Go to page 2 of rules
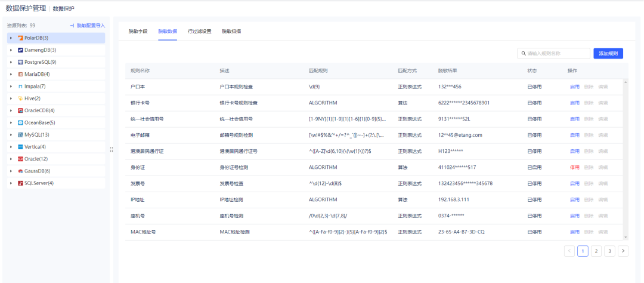 click(596, 251)
